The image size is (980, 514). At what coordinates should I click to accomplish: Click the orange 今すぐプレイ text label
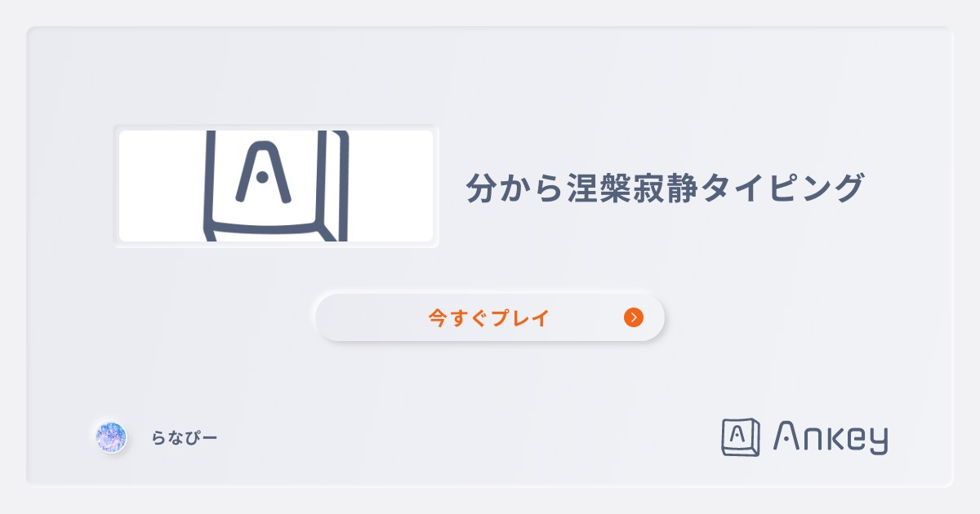click(x=488, y=317)
